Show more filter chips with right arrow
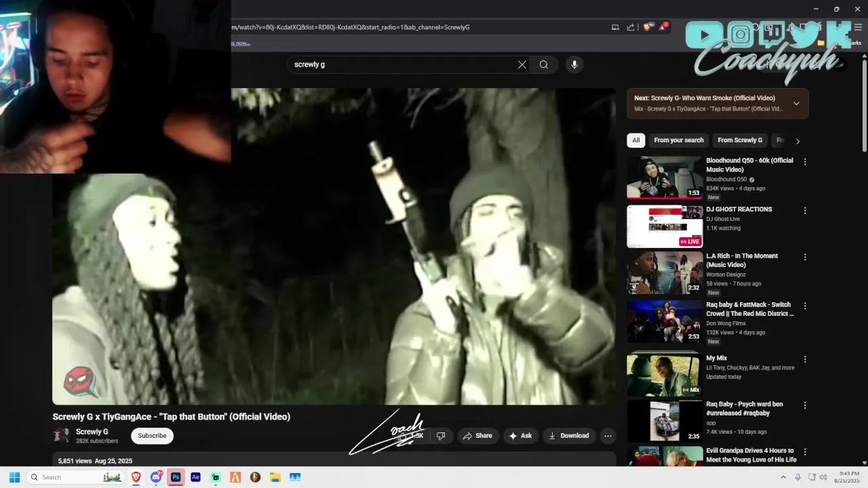Image resolution: width=868 pixels, height=488 pixels. (797, 141)
